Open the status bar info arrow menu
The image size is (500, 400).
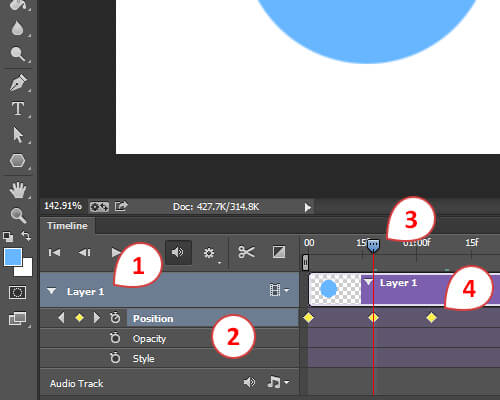click(x=308, y=207)
